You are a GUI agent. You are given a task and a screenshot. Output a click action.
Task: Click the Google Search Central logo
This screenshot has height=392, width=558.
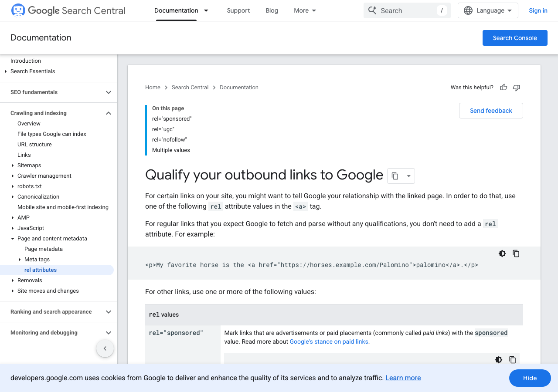[68, 10]
